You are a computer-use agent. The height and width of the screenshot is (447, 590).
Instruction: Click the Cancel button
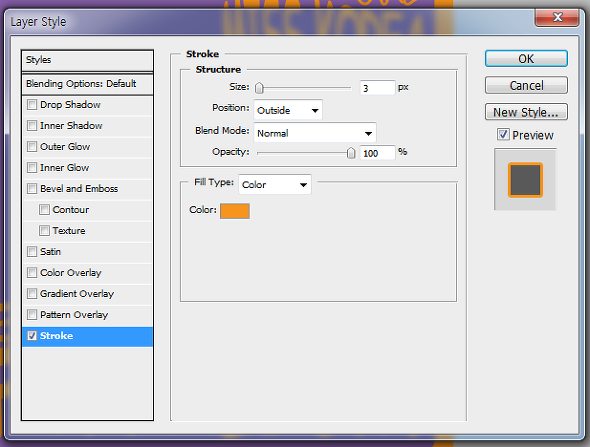526,85
